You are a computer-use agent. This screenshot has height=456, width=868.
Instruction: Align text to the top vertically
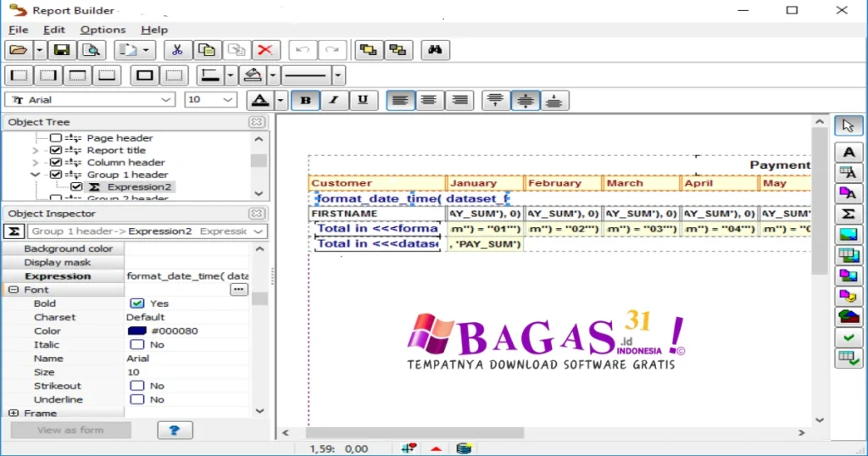point(495,100)
